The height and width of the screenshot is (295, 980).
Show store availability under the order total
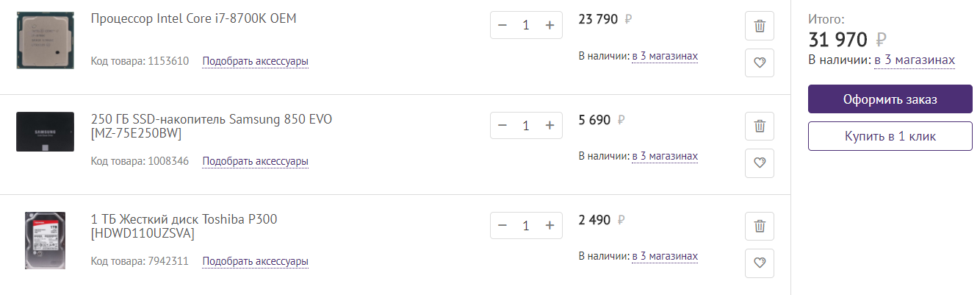tap(914, 60)
